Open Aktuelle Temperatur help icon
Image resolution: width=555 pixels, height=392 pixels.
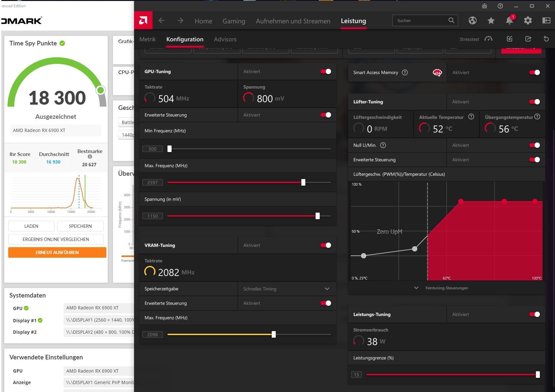coord(471,117)
